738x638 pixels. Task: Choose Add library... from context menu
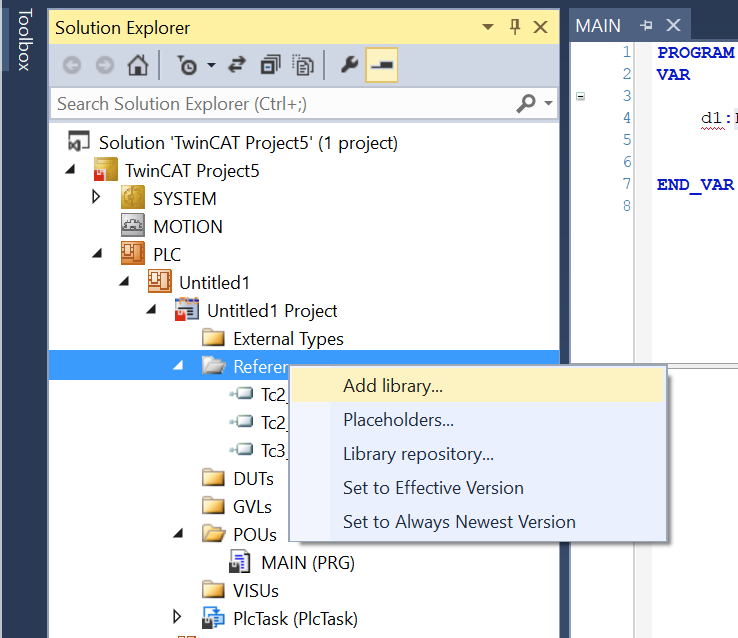477,385
